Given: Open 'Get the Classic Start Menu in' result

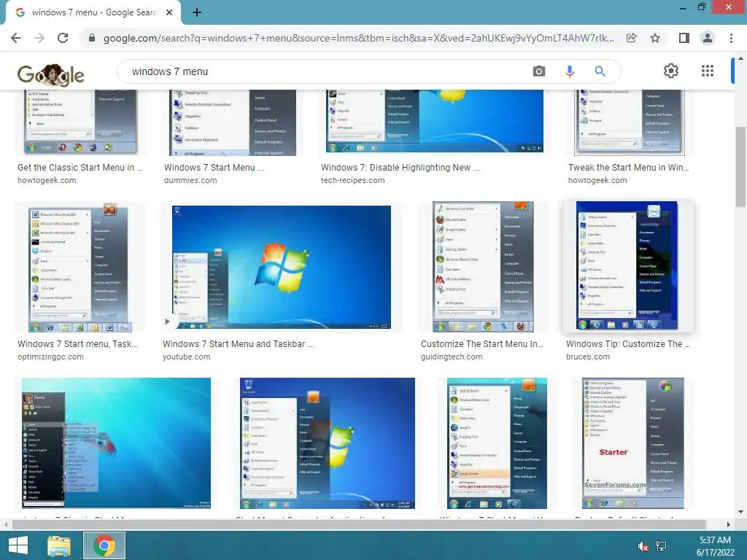Looking at the screenshot, I should 80,168.
